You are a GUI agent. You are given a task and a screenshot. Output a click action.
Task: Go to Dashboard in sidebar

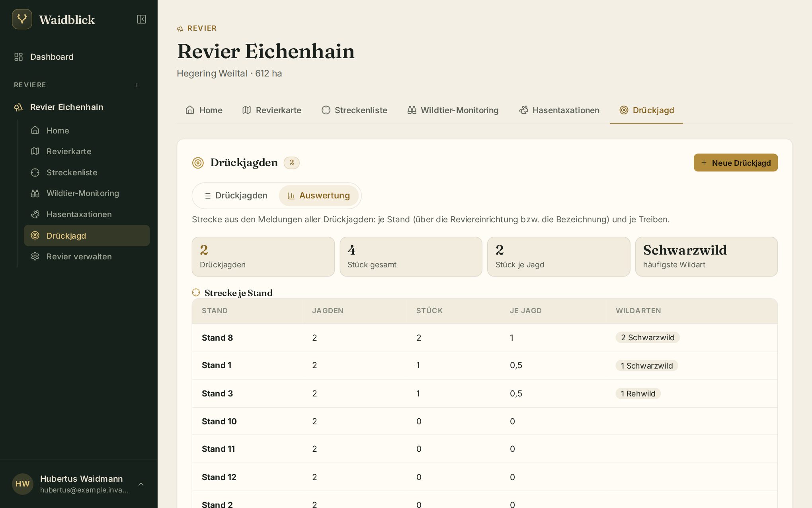pos(79,57)
